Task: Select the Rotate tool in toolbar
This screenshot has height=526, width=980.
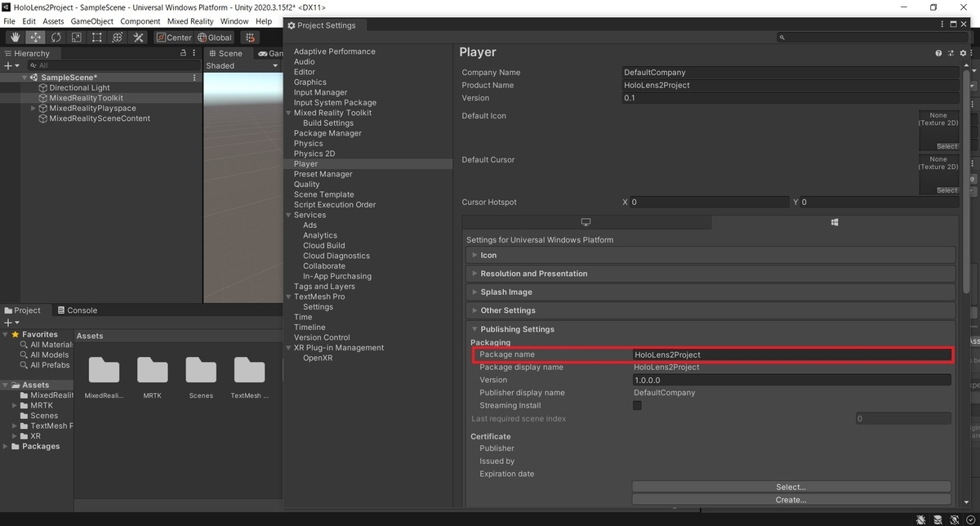Action: [x=56, y=37]
